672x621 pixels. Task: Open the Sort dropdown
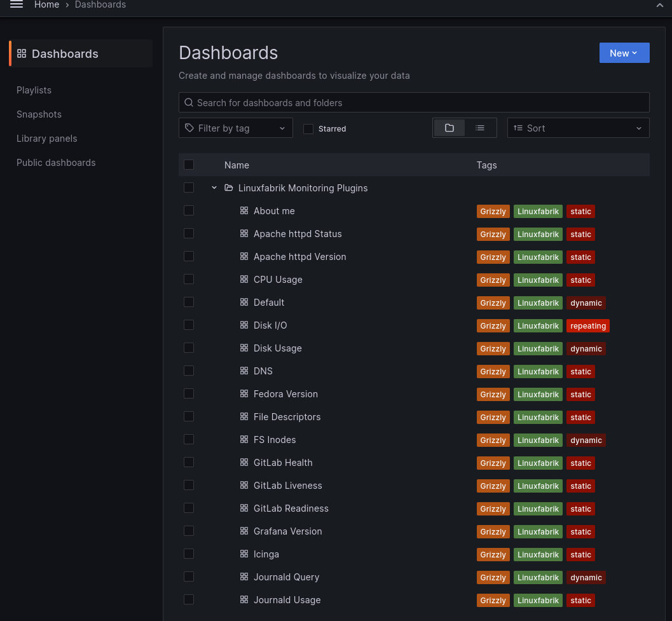(x=578, y=128)
